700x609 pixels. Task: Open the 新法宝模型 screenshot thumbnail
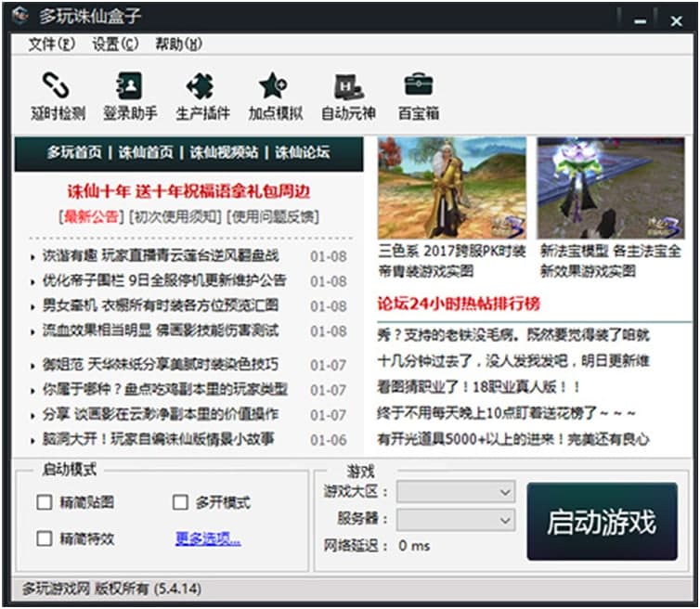tap(611, 188)
